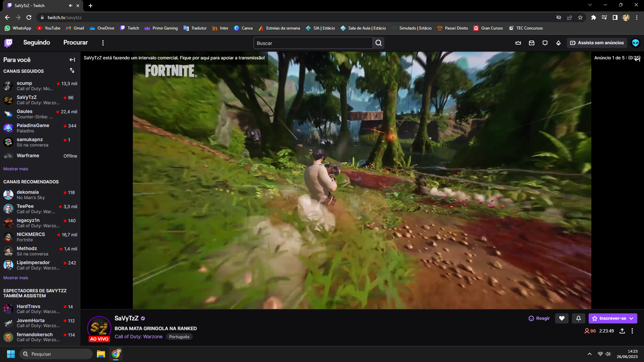Expand the chat panel arrow icon
The height and width of the screenshot is (362, 644).
tap(637, 59)
